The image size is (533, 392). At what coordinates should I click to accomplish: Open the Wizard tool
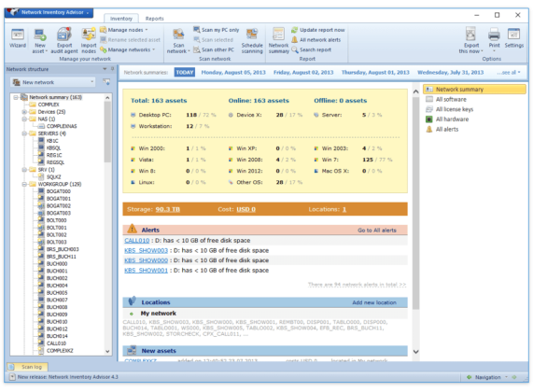click(x=18, y=38)
